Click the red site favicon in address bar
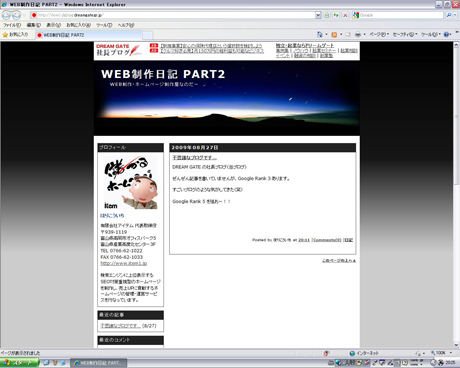 pyautogui.click(x=34, y=15)
